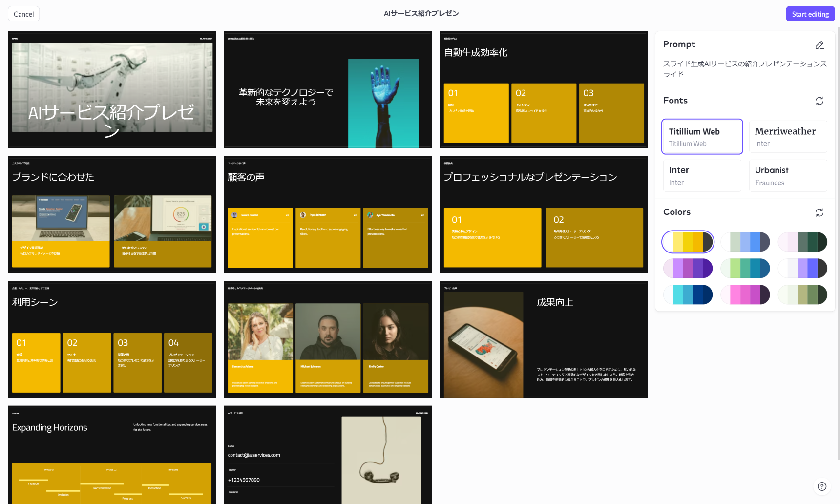Screen dimensions: 840x504
Task: Select the green and teal color palette
Action: coord(745,268)
